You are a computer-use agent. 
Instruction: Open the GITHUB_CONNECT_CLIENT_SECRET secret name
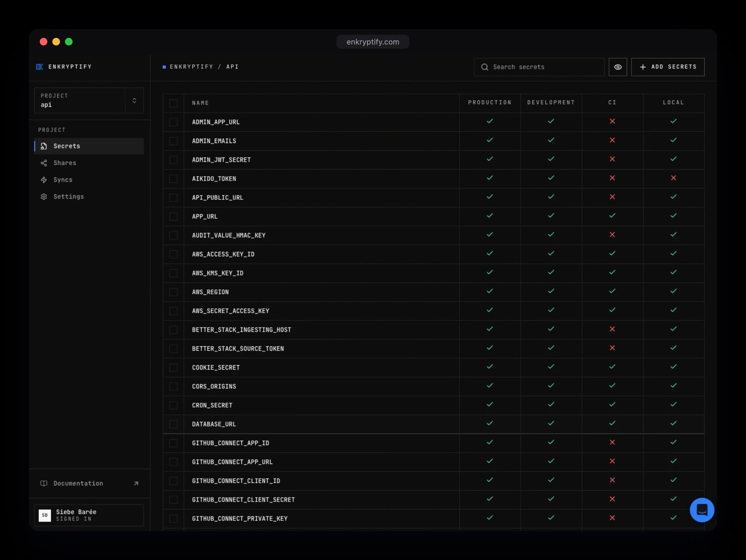point(243,500)
